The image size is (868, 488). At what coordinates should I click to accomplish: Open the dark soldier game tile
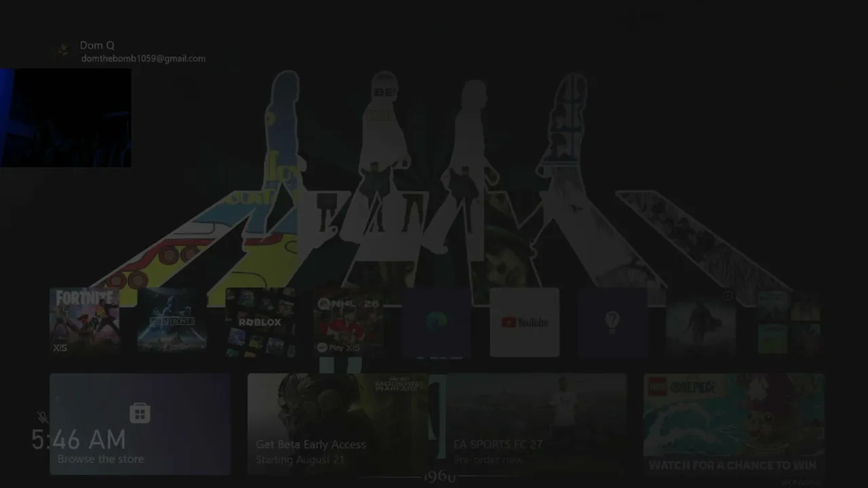pyautogui.click(x=701, y=322)
